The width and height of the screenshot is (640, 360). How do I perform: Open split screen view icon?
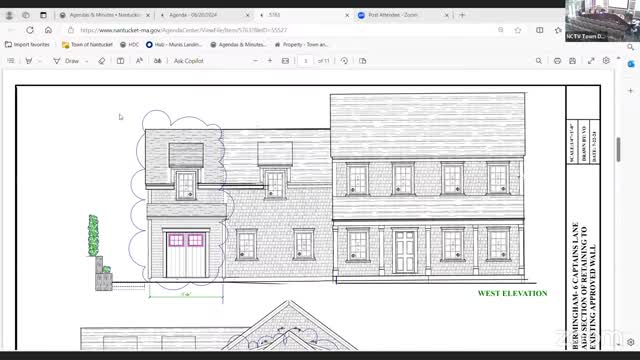(x=540, y=30)
